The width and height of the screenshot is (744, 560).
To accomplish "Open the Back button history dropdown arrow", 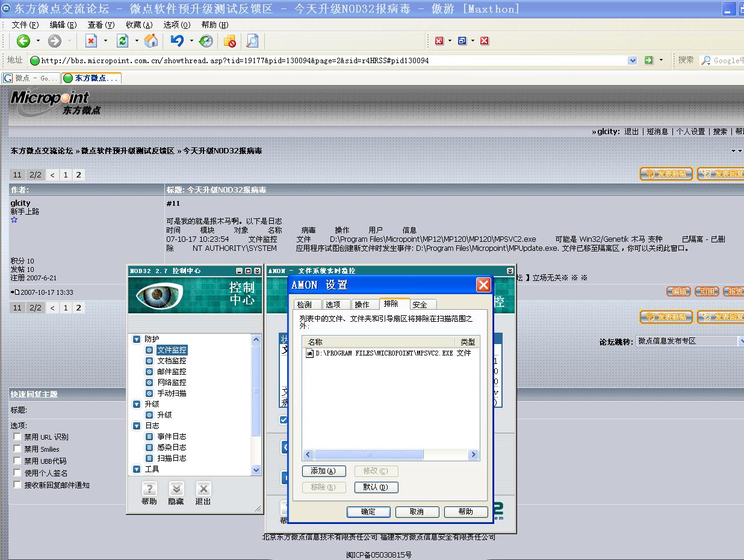I will tap(38, 41).
